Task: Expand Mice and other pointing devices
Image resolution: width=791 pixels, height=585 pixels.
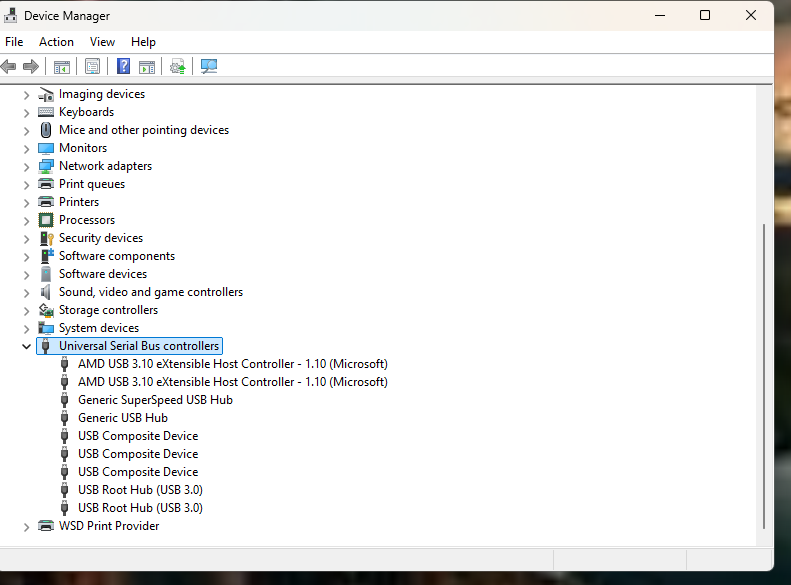Action: click(27, 131)
